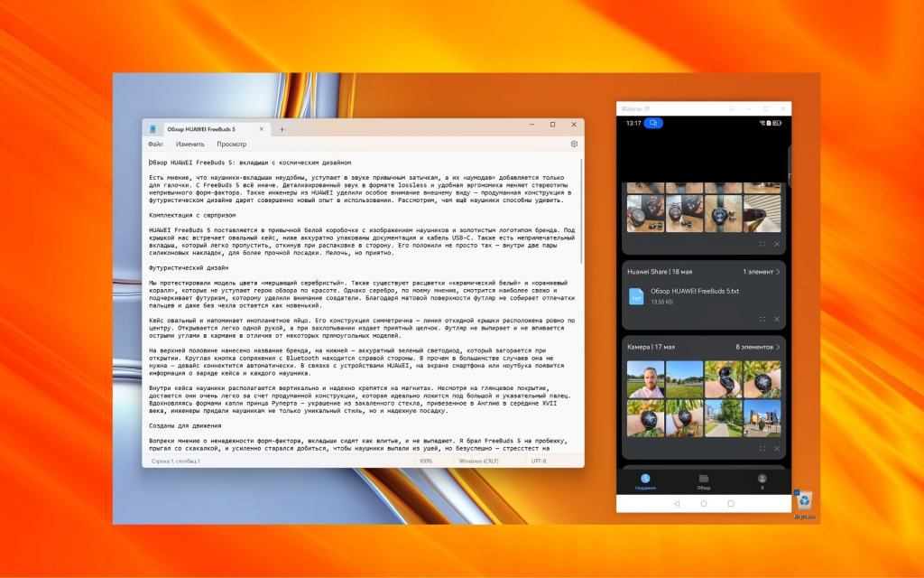Open tree-lined path photo in Камера
The width and height of the screenshot is (924, 578).
723,418
